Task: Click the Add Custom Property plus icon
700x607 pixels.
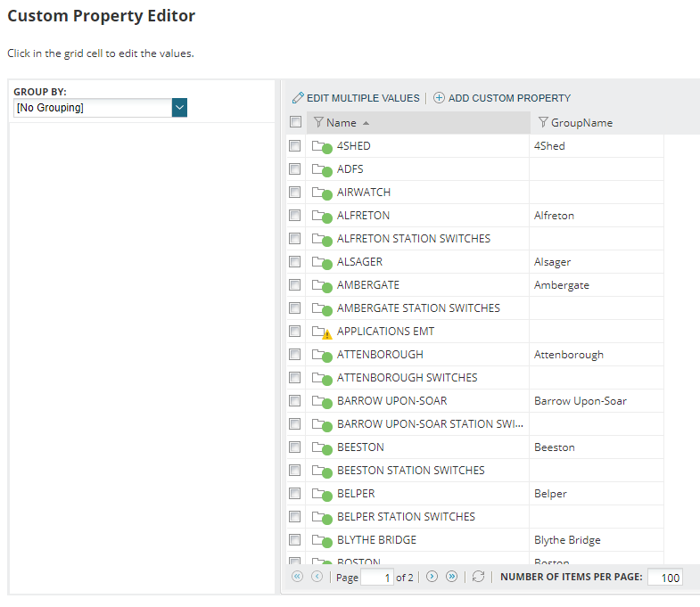Action: coord(439,98)
